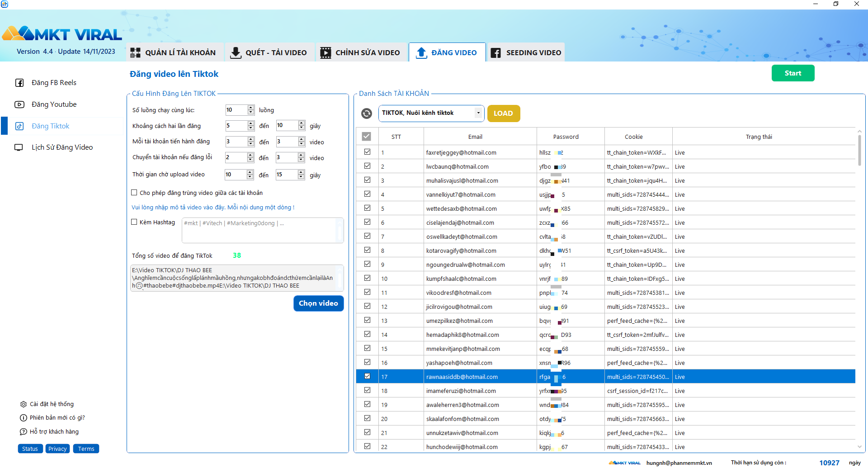Click the Facebook icon on Seeding Video

coord(495,53)
